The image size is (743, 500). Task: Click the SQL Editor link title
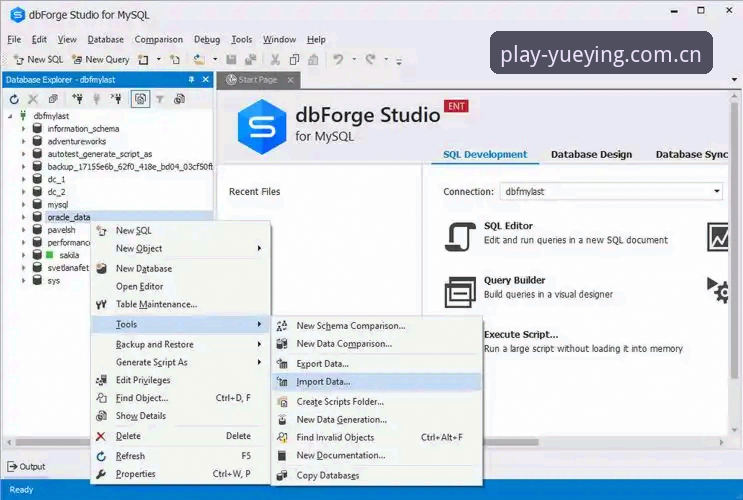(508, 226)
